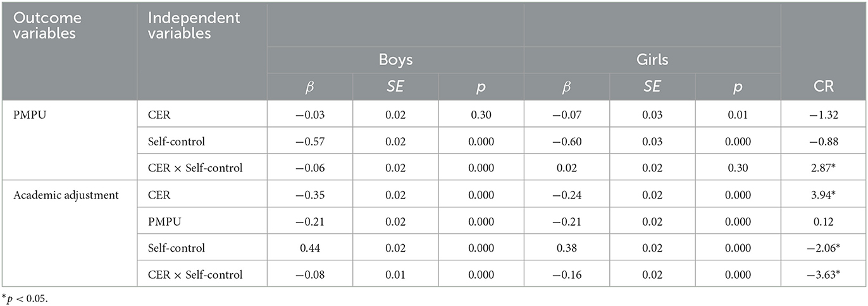Click the CR column header
Screen dimensions: 868x306
click(822, 87)
